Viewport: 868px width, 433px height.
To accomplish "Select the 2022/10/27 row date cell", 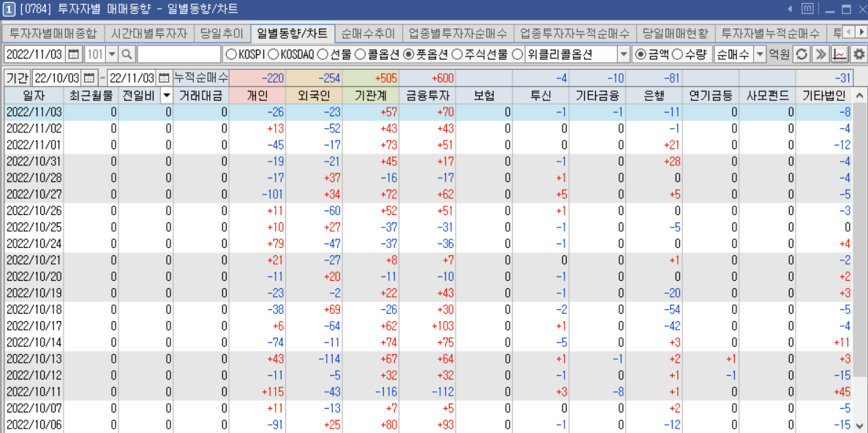I will [34, 195].
